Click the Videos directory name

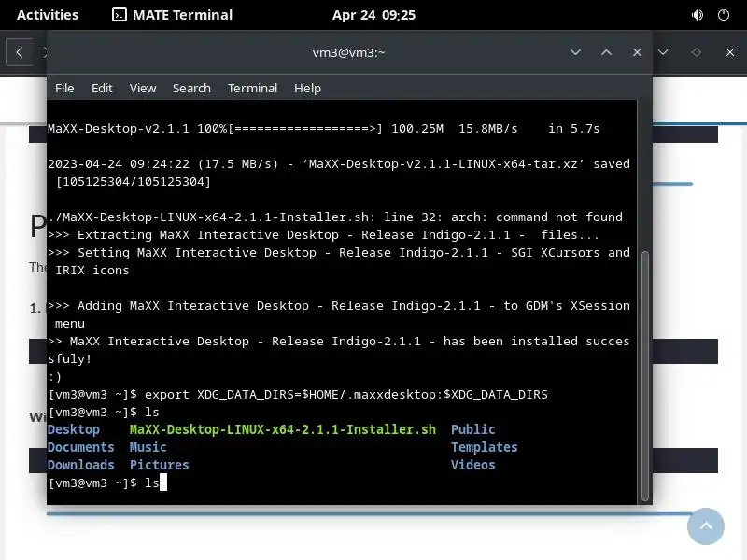pyautogui.click(x=473, y=465)
